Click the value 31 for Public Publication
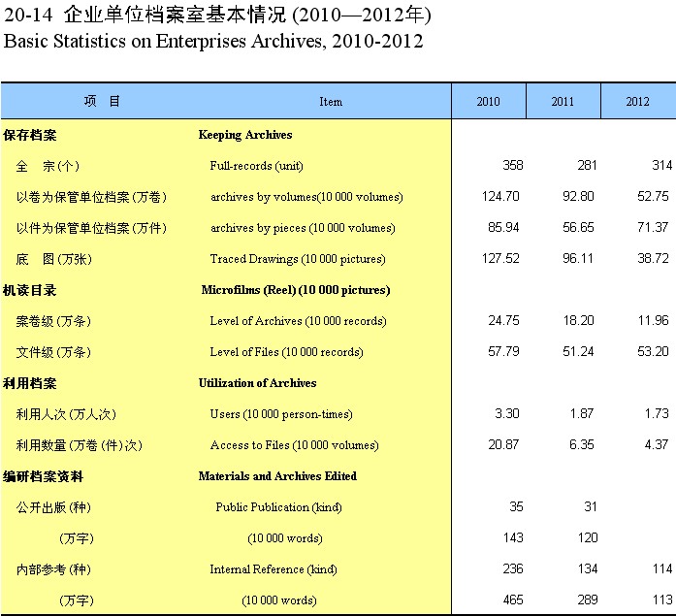The width and height of the screenshot is (676, 616). coord(591,506)
